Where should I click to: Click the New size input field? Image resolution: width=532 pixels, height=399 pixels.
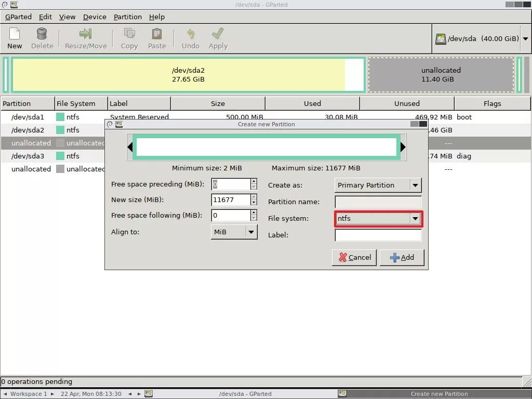[x=231, y=200]
